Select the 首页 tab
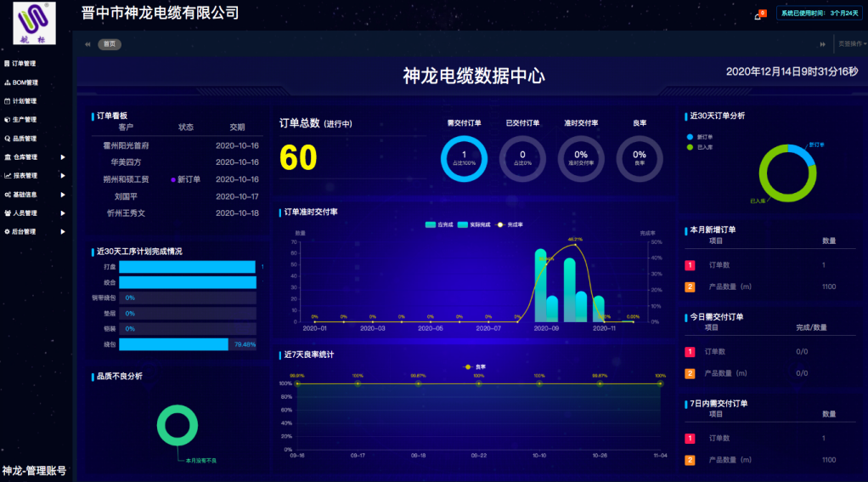The height and width of the screenshot is (482, 868). point(109,44)
